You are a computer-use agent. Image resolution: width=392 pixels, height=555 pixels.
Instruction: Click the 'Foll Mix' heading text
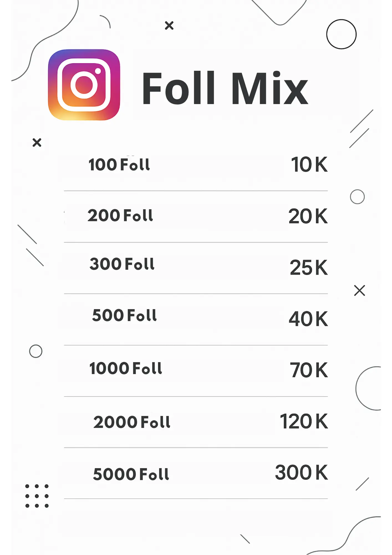225,88
